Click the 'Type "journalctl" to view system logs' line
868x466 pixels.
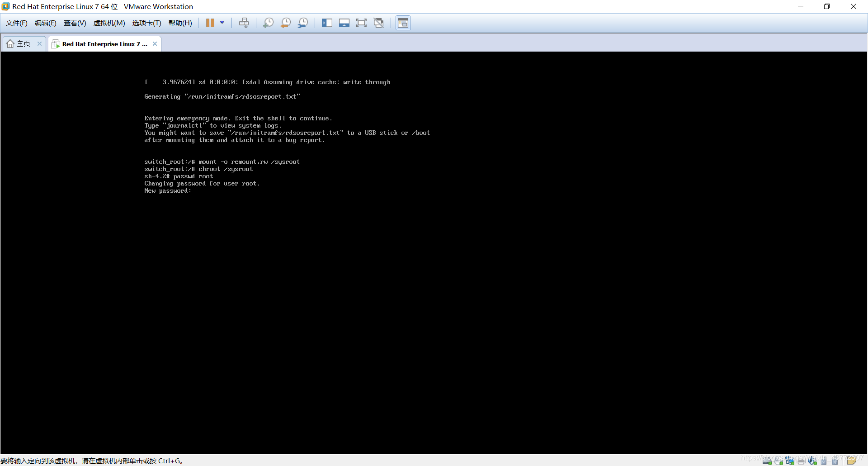coord(213,126)
